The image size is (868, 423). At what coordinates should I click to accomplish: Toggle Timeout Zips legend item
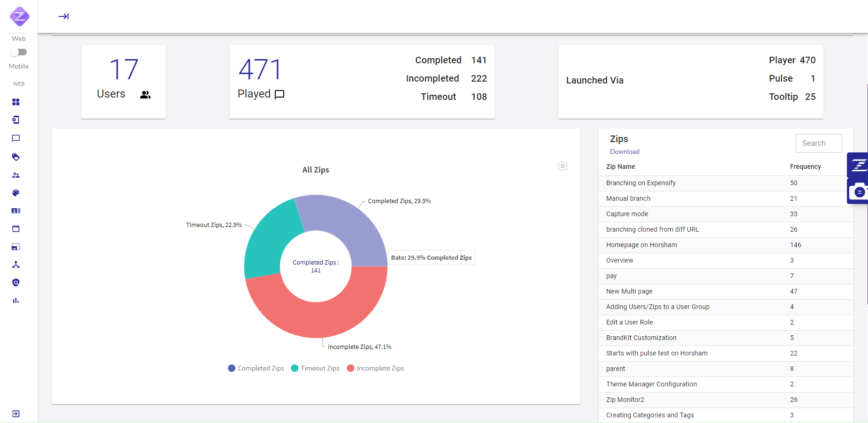[315, 368]
